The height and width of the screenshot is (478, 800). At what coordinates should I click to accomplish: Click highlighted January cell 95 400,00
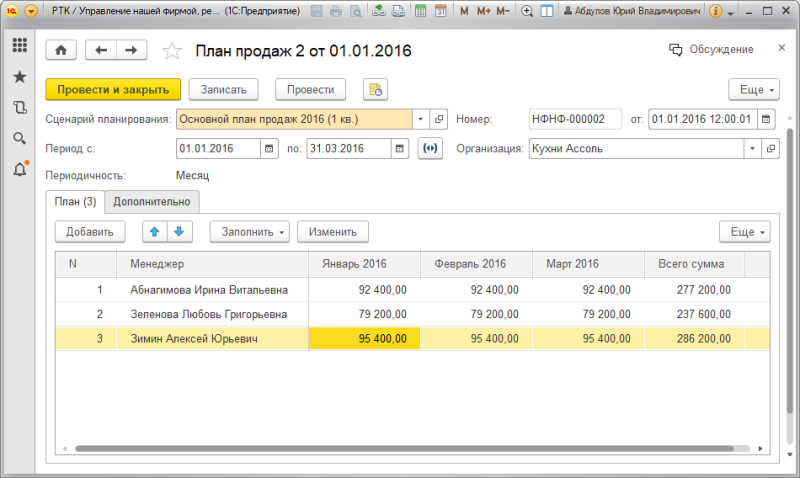coord(364,339)
